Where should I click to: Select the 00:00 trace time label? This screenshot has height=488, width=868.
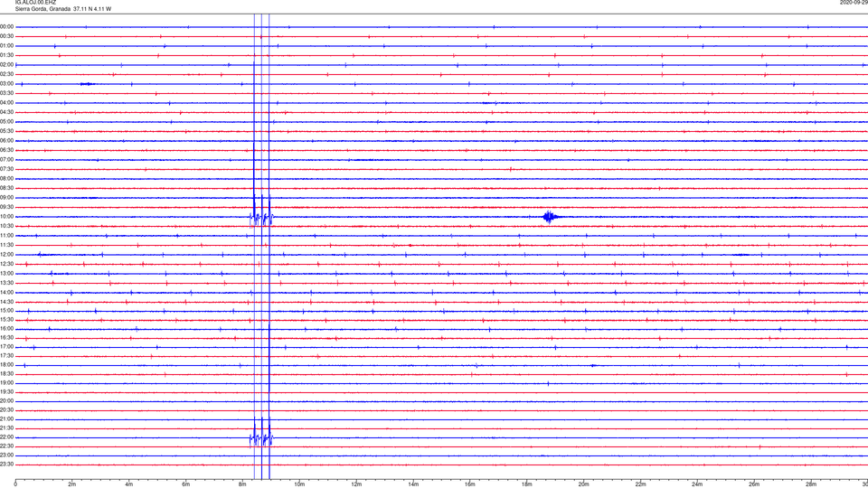(x=6, y=26)
